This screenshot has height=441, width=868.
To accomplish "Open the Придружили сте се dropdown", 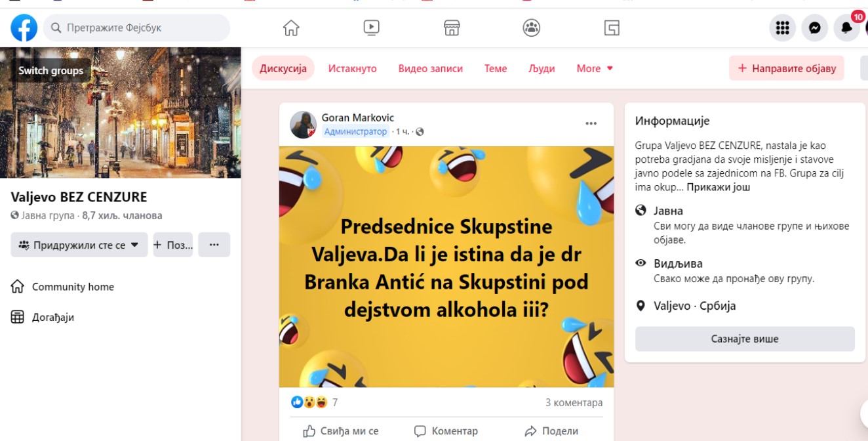I will [79, 245].
